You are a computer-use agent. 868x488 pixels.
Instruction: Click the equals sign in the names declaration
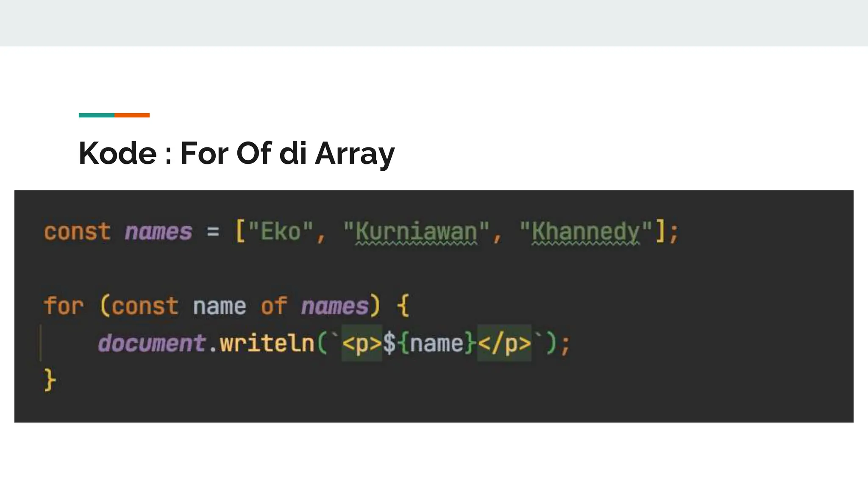pyautogui.click(x=213, y=232)
